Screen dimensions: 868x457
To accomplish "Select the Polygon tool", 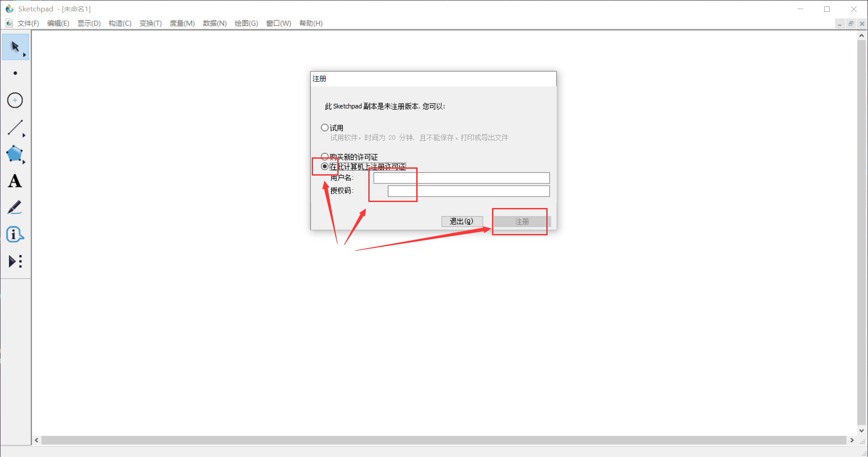I will (15, 154).
